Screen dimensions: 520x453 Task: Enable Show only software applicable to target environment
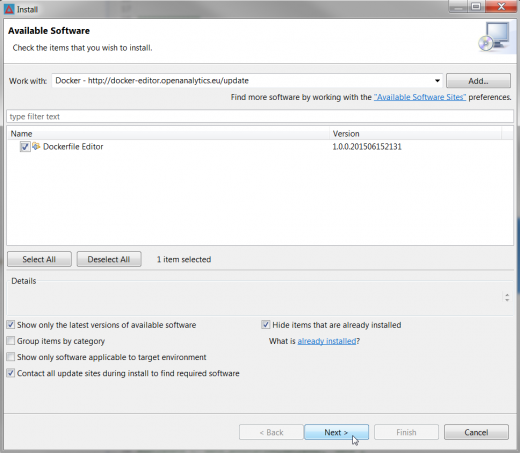pos(11,357)
